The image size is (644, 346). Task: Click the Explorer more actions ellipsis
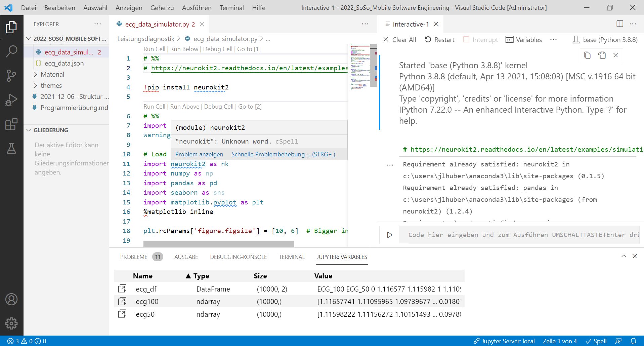(x=98, y=24)
